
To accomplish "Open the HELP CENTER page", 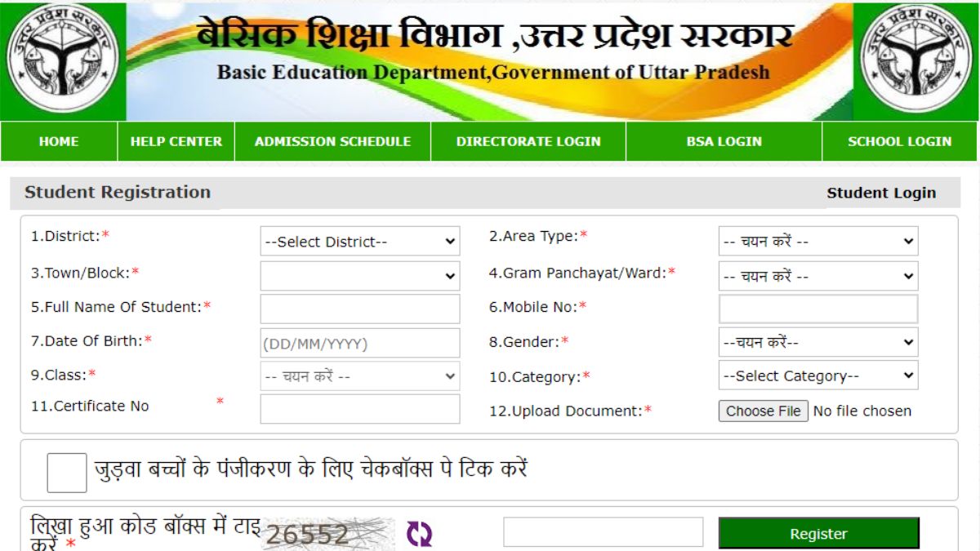I will (176, 141).
